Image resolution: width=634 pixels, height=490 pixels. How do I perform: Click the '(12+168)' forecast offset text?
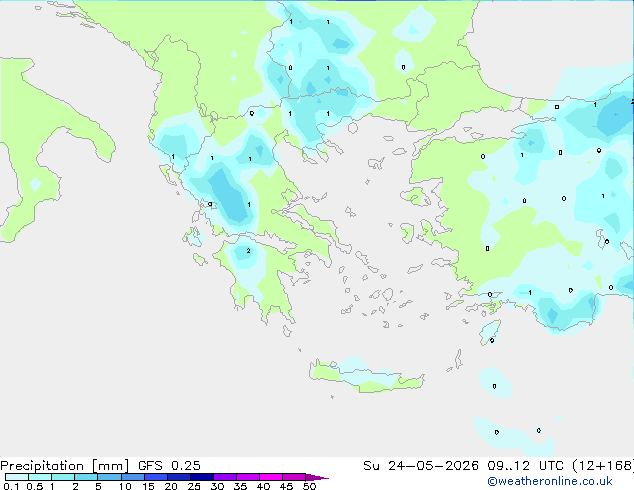603,466
